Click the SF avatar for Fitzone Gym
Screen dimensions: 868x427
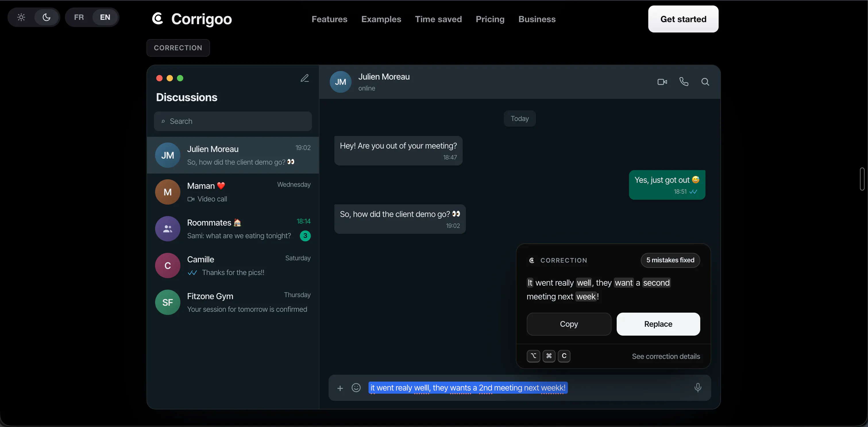click(167, 302)
